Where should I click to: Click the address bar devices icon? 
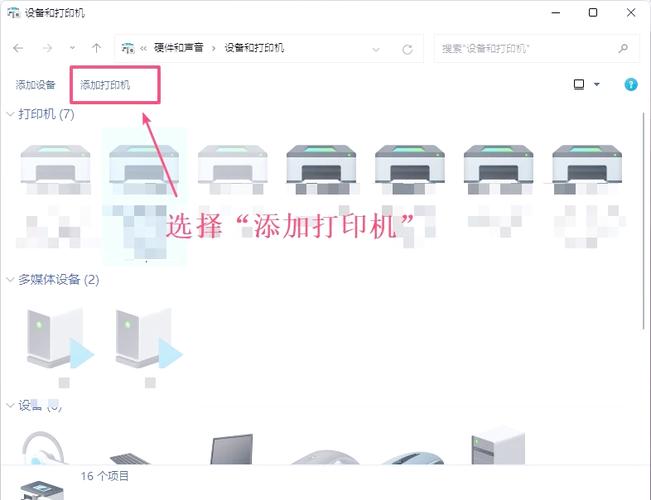coord(128,48)
